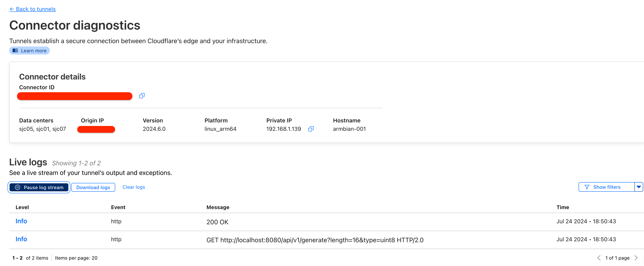Go to next page of logs

(636, 258)
